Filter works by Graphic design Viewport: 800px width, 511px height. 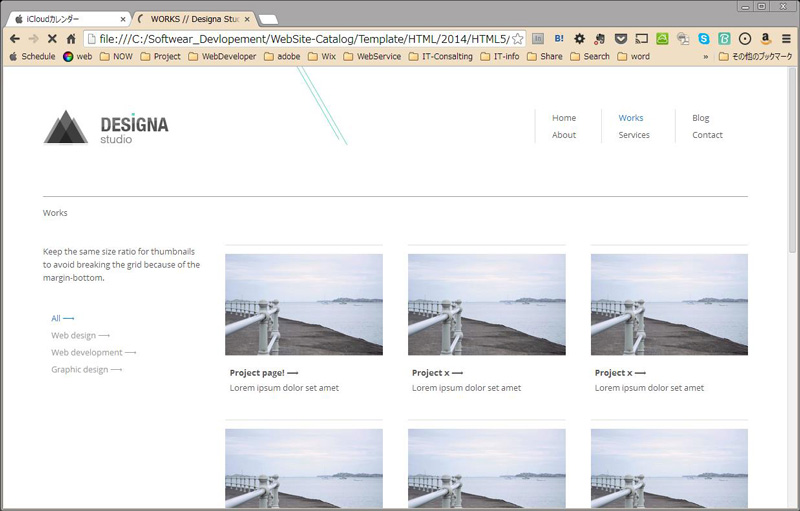coord(86,370)
